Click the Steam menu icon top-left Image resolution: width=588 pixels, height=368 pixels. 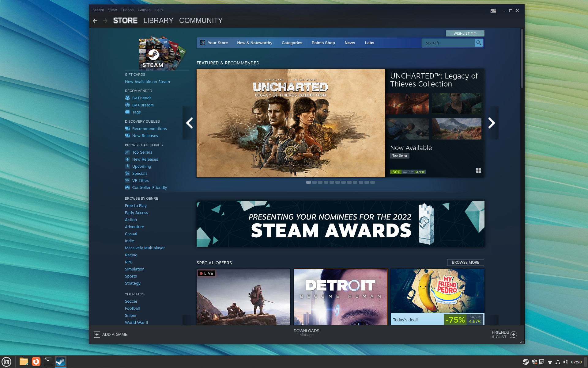coord(99,10)
